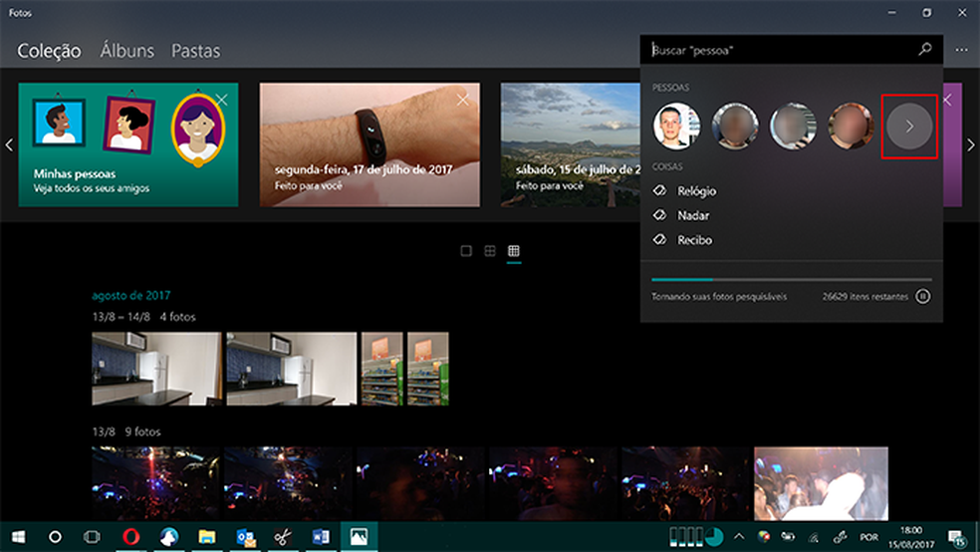This screenshot has height=552, width=980.
Task: Show hidden system tray icons
Action: click(739, 536)
